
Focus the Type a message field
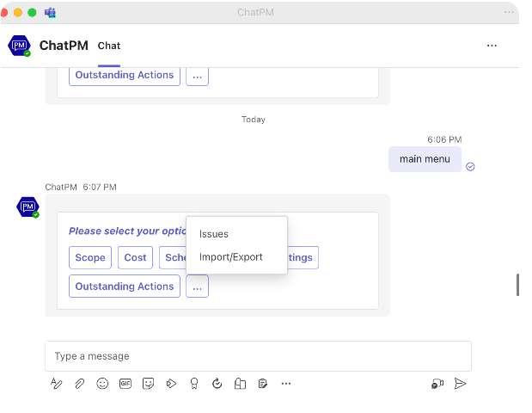(x=258, y=356)
